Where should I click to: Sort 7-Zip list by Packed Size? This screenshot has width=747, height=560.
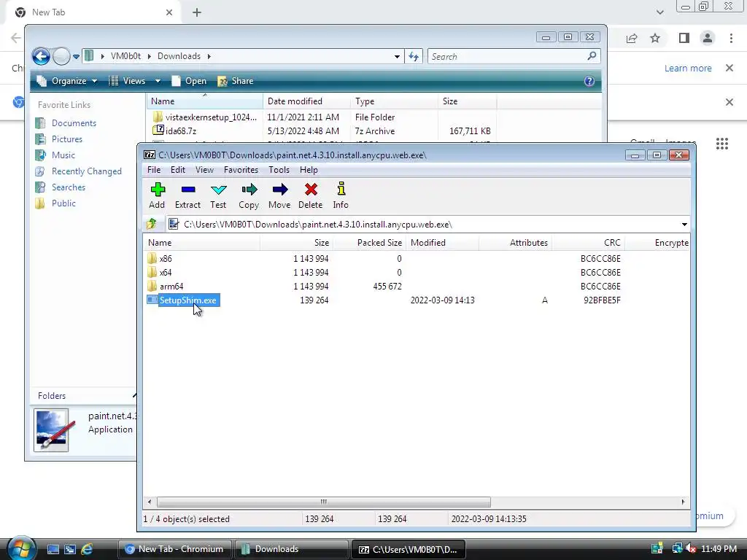369,242
